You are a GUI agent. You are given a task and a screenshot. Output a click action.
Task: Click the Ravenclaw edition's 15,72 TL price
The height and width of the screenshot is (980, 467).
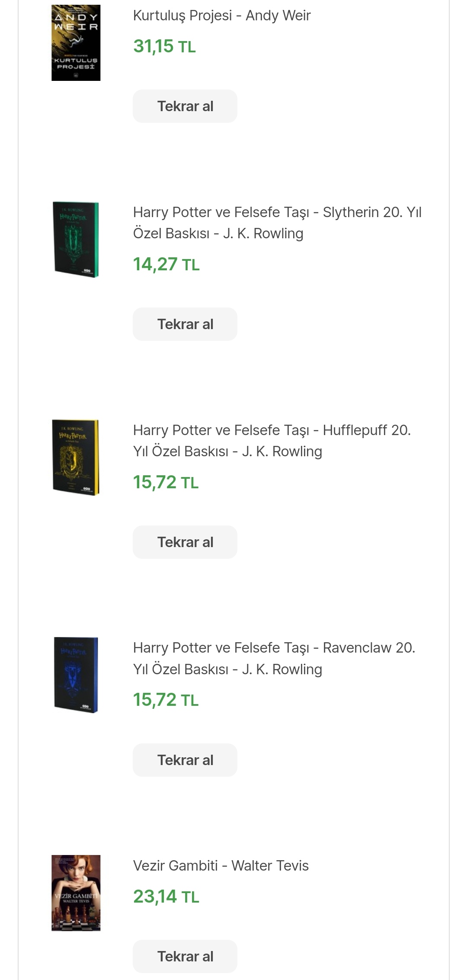(166, 700)
